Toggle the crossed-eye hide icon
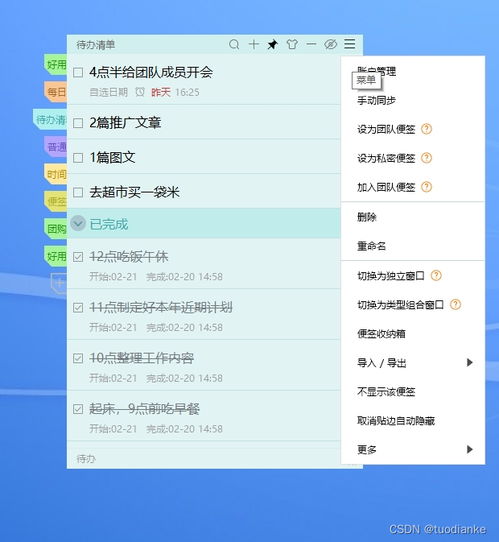 330,44
